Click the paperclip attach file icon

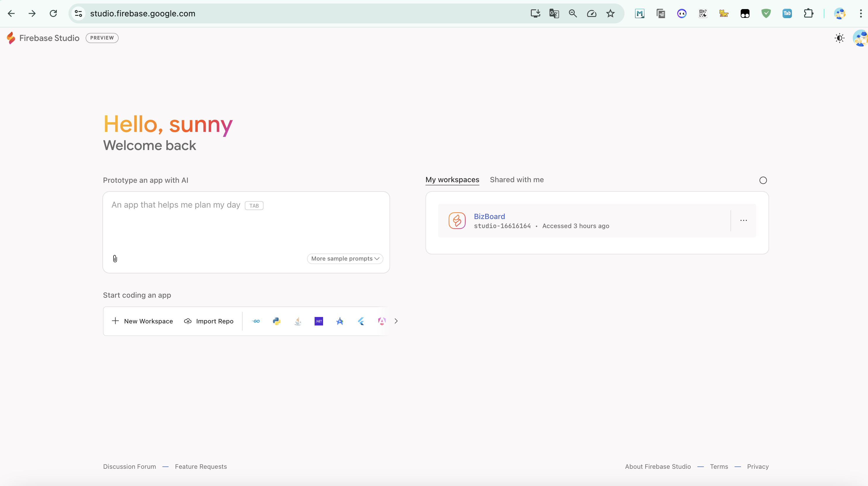(115, 259)
